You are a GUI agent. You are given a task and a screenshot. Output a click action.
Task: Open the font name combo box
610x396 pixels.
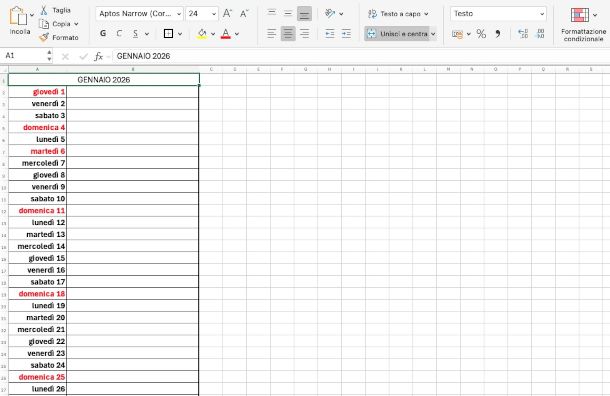coord(139,14)
